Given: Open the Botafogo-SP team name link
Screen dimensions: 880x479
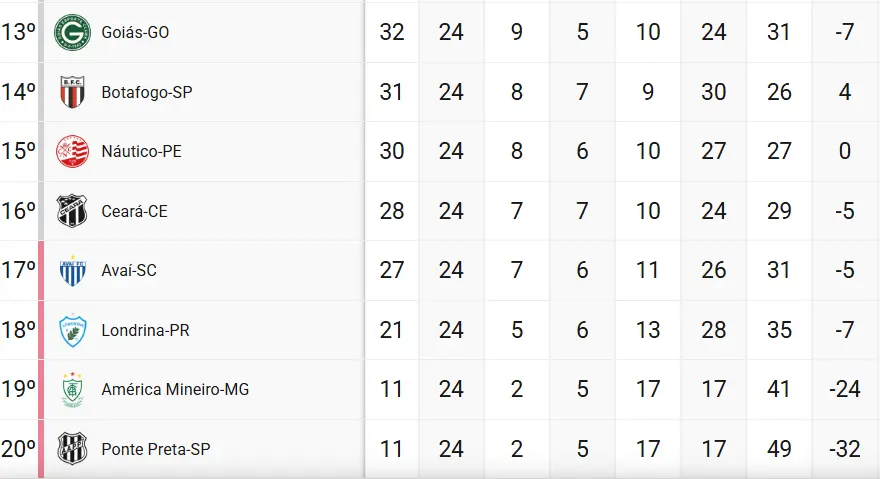Looking at the screenshot, I should [147, 92].
